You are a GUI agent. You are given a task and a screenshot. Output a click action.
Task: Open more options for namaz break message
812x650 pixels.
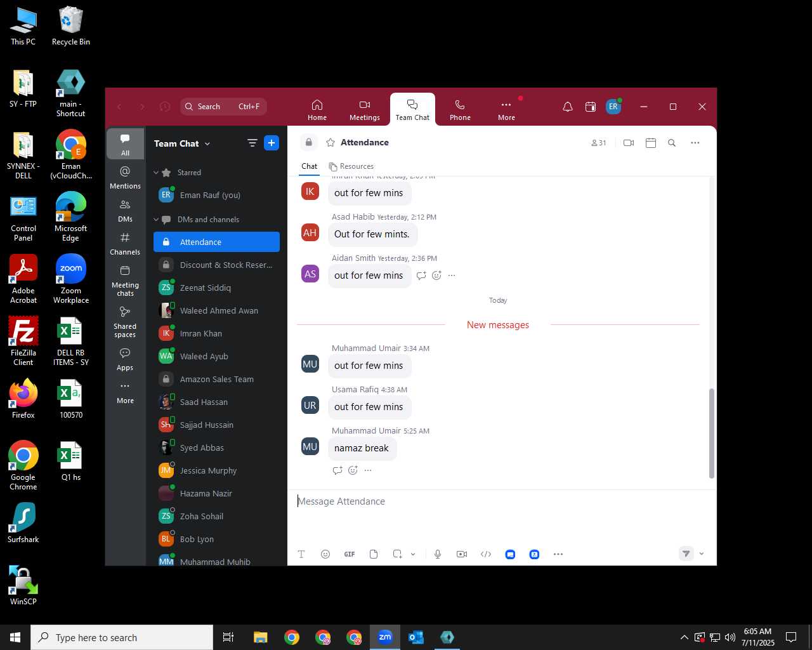click(x=368, y=470)
